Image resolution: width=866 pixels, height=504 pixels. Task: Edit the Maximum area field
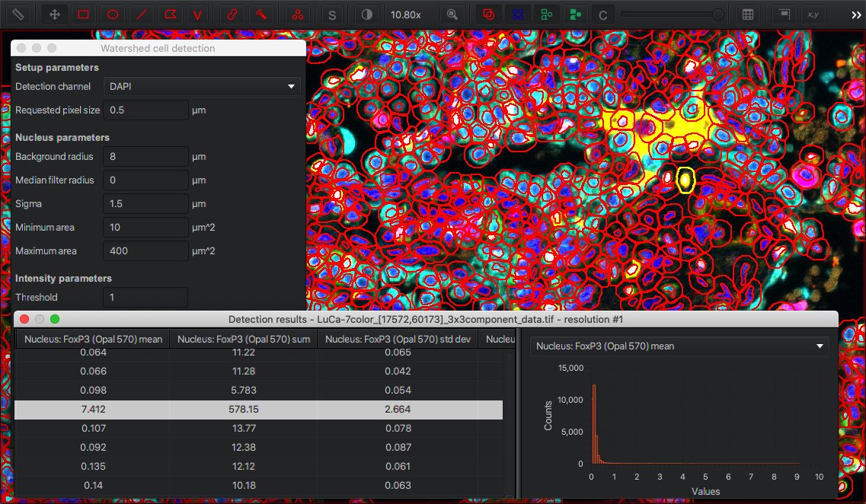145,250
